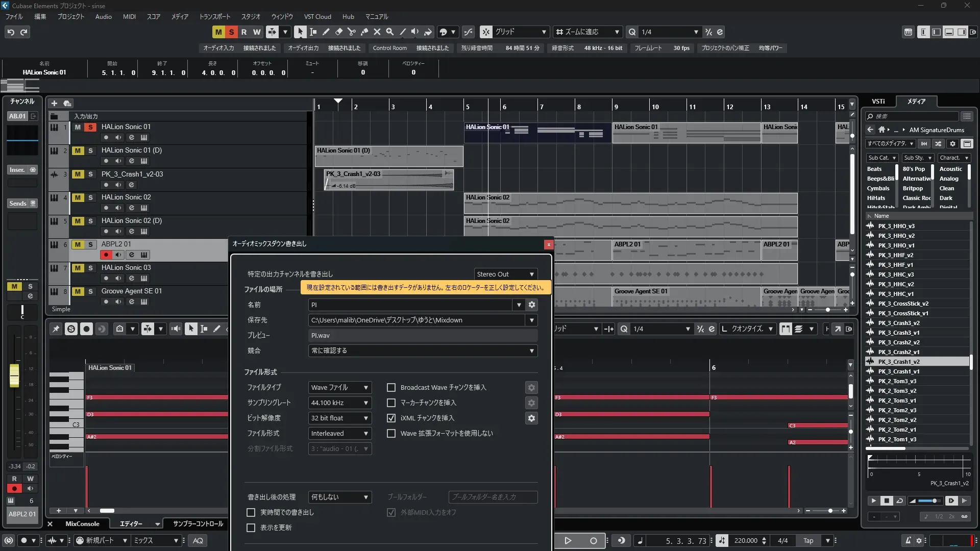Select the Draw pencil tool

coord(326,32)
